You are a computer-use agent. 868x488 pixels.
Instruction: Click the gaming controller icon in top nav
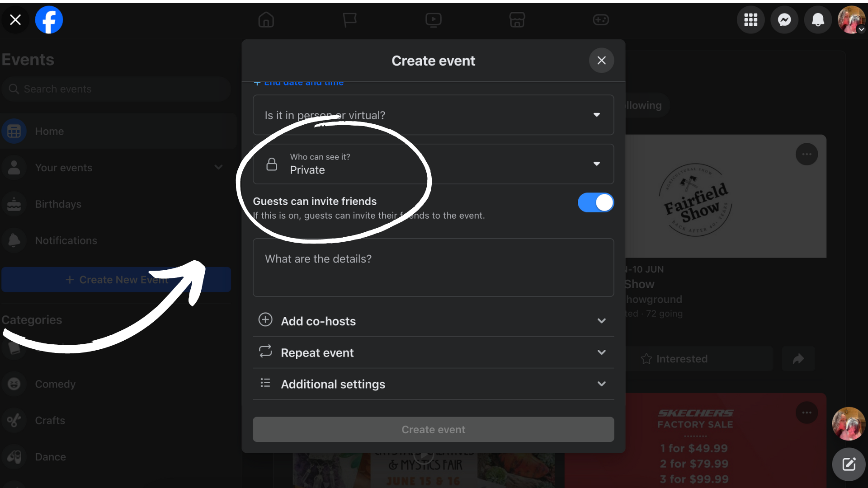pos(601,19)
